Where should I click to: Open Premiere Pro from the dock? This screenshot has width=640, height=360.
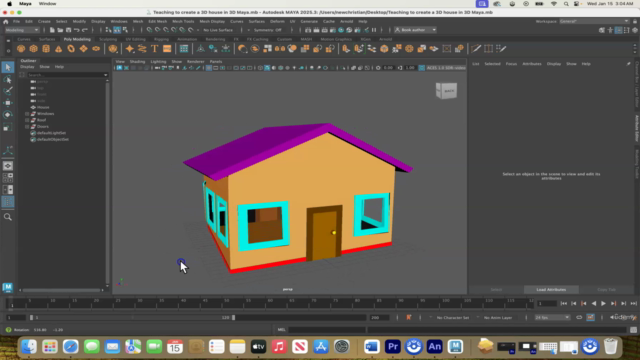(x=393, y=347)
